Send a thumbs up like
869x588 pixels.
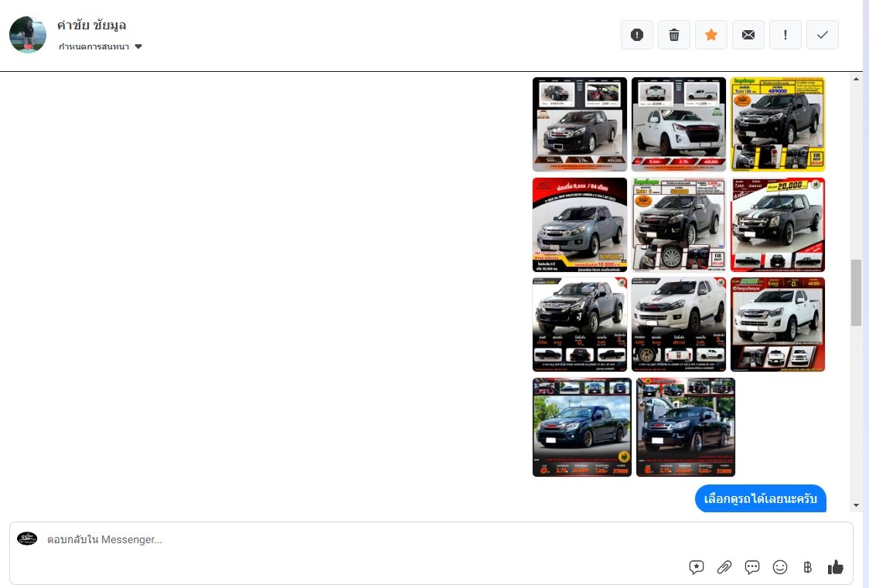click(x=835, y=567)
